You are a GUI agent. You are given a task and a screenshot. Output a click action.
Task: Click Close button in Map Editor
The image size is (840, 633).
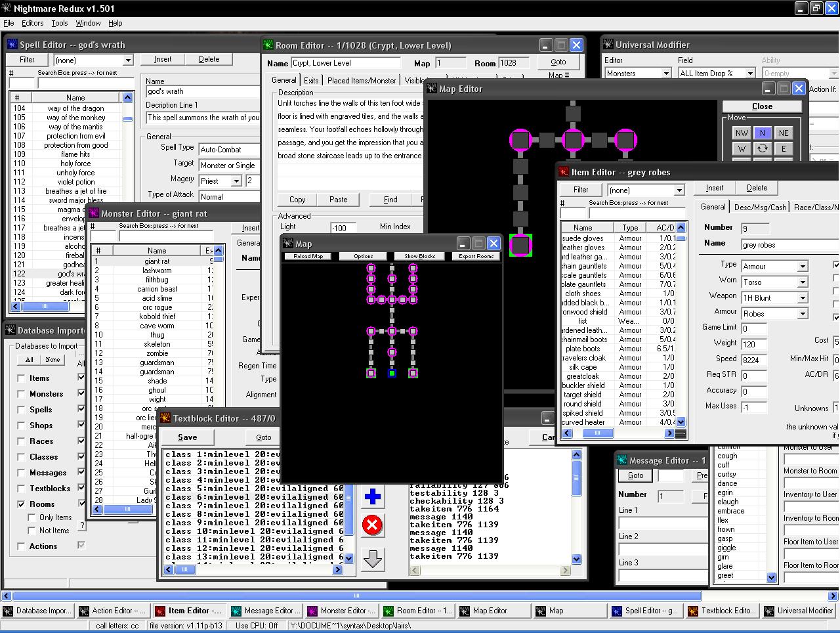pos(762,106)
